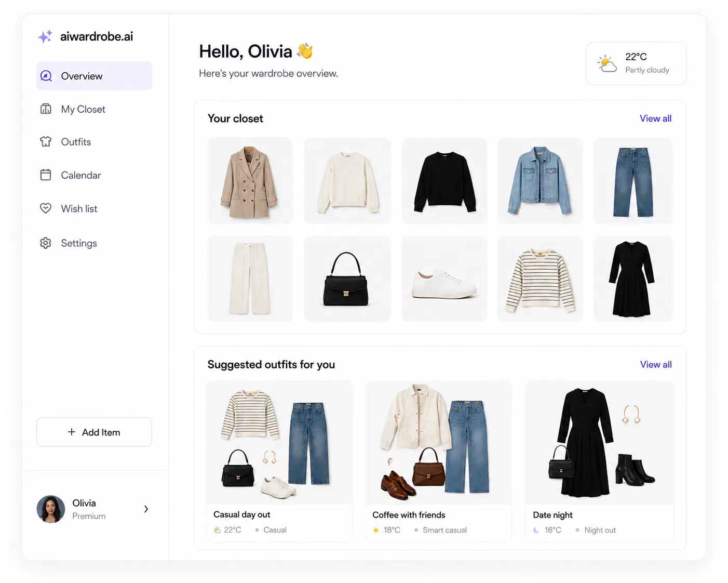Click the Add Item button
This screenshot has width=728, height=583.
coord(94,432)
